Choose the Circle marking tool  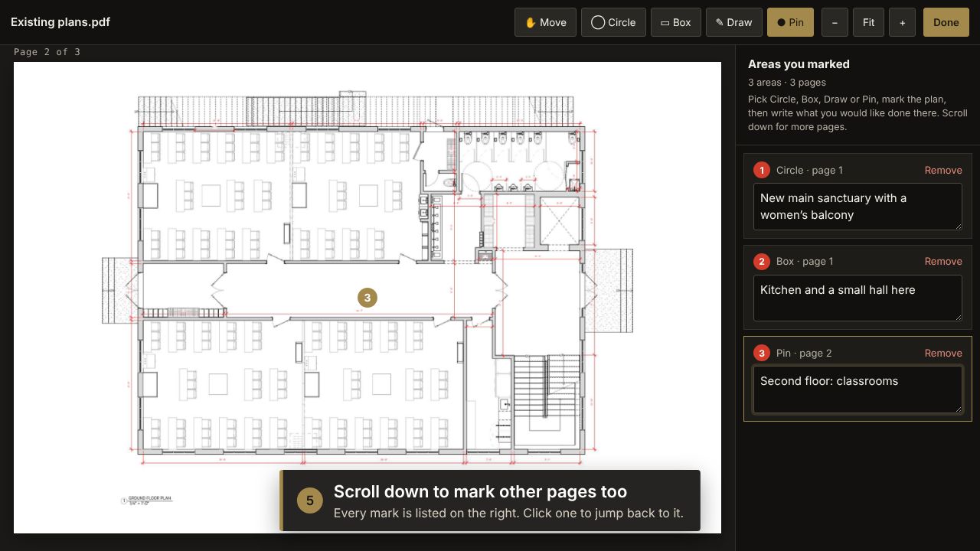(x=613, y=22)
